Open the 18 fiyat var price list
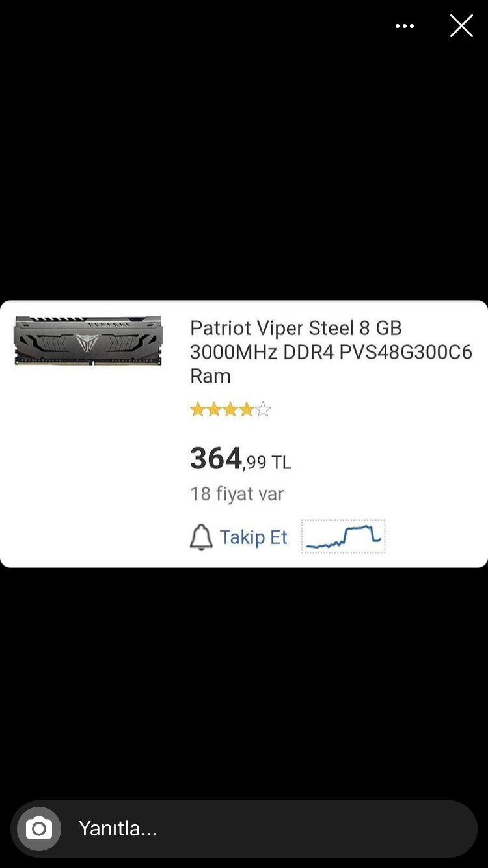 pyautogui.click(x=237, y=494)
